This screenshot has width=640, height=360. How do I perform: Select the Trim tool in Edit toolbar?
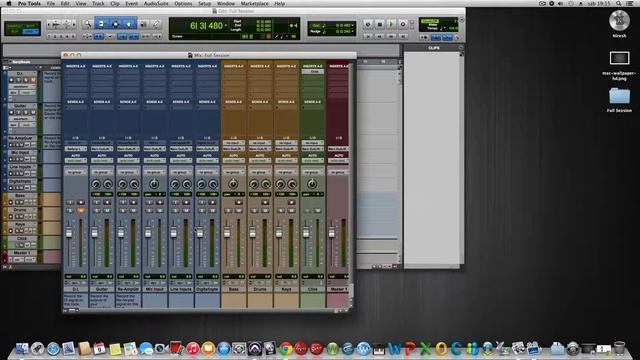point(101,24)
